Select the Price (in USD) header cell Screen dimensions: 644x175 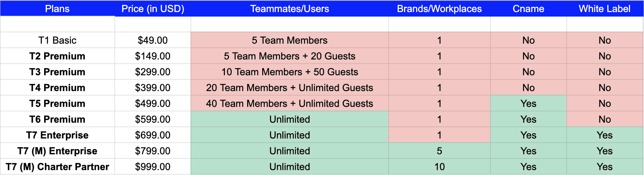coord(153,9)
